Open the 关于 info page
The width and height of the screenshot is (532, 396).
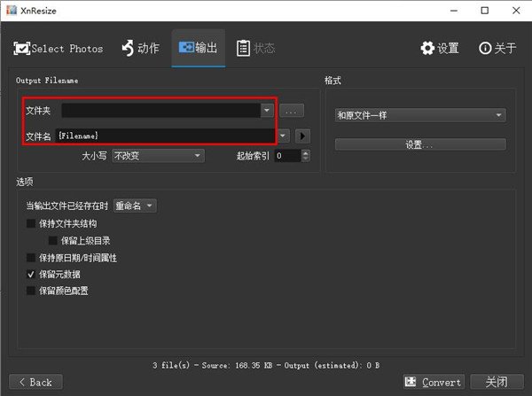(497, 48)
